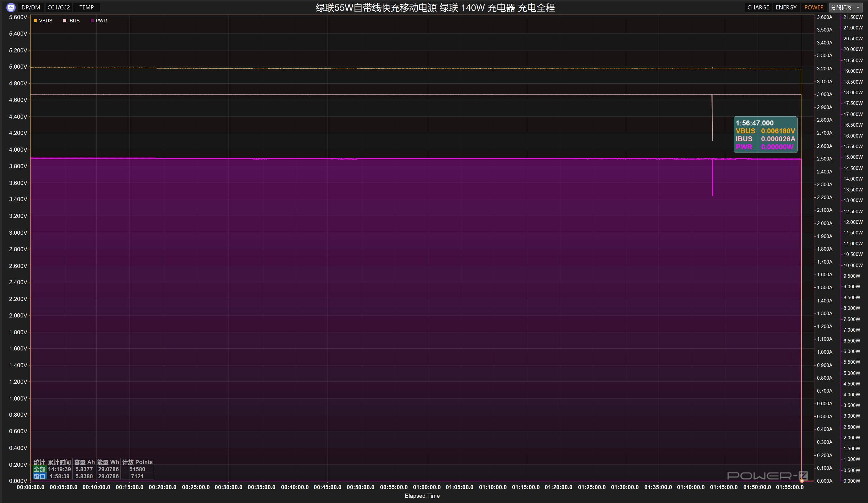This screenshot has height=503, width=868.
Task: Switch to ENERGY view
Action: tap(786, 7)
